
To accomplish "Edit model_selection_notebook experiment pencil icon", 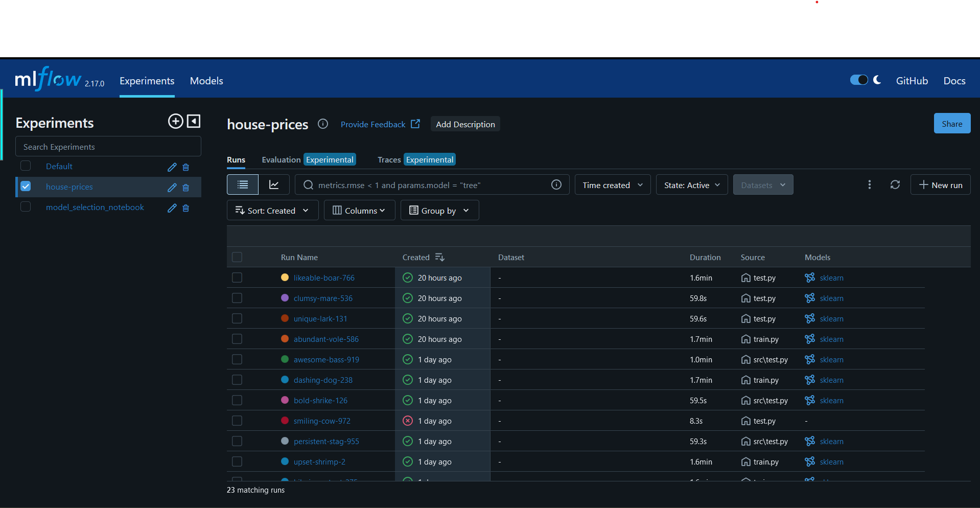I will point(172,208).
